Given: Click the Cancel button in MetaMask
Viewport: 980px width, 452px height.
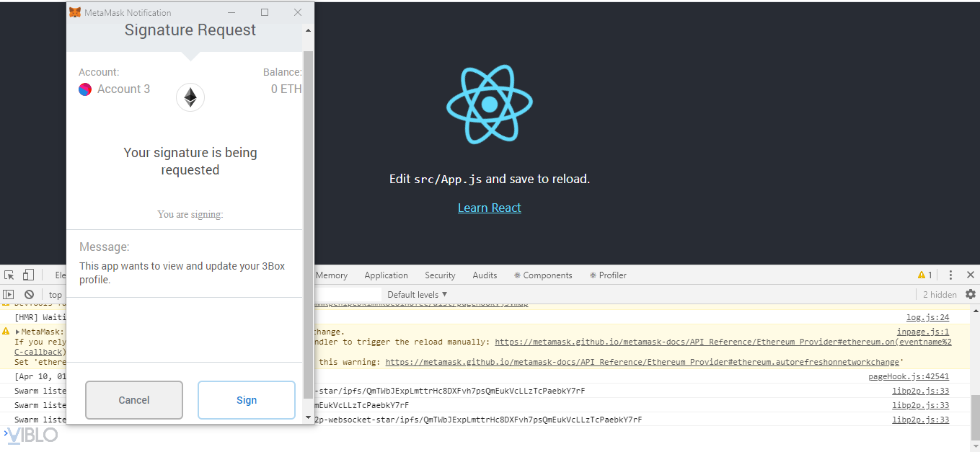Looking at the screenshot, I should click(x=134, y=400).
